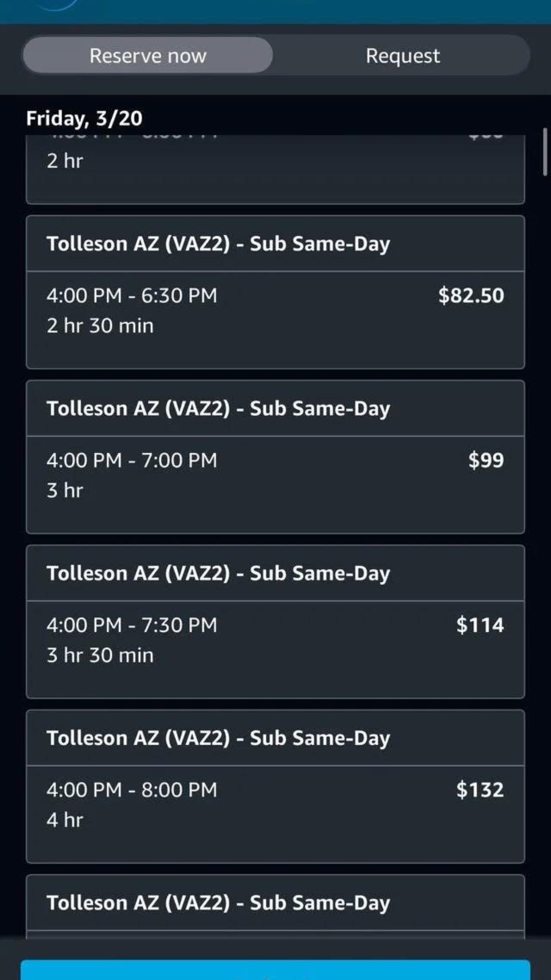Switch to the Reserve now tab

tap(147, 55)
